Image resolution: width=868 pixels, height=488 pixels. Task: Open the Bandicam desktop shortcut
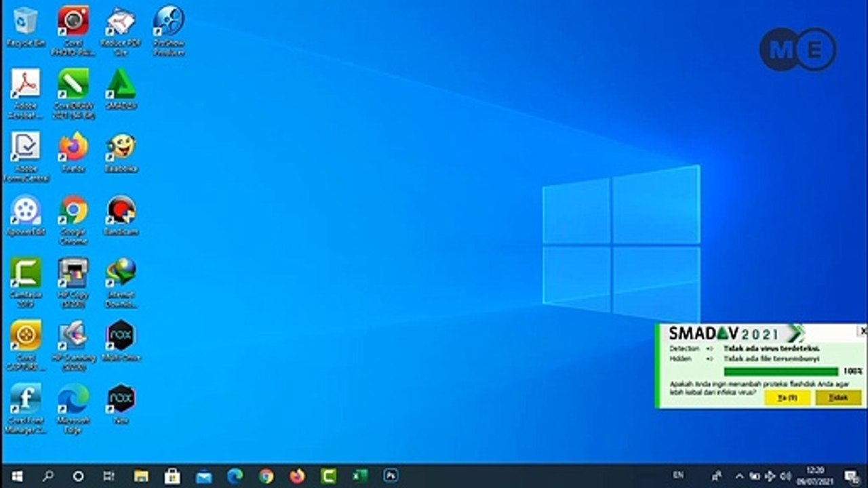(x=121, y=215)
